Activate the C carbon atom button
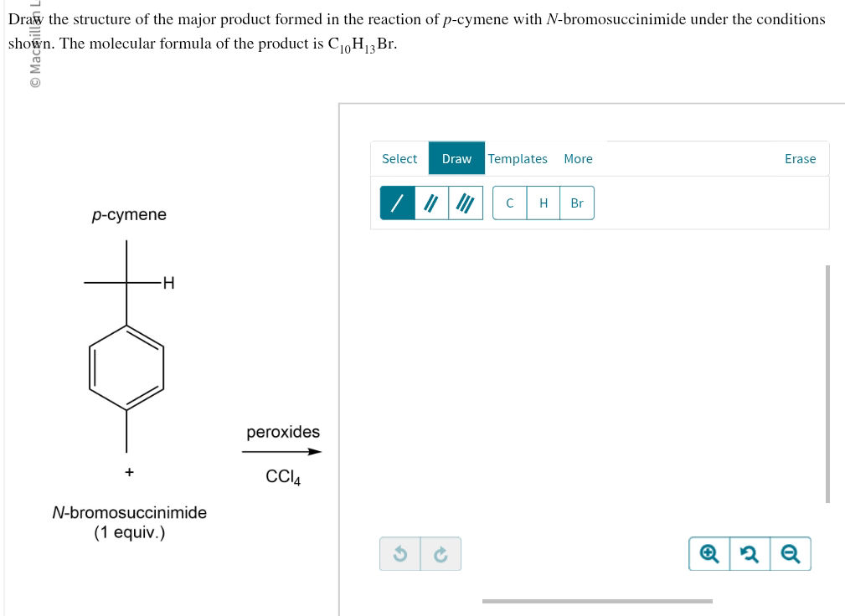The height and width of the screenshot is (616, 845). 508,203
